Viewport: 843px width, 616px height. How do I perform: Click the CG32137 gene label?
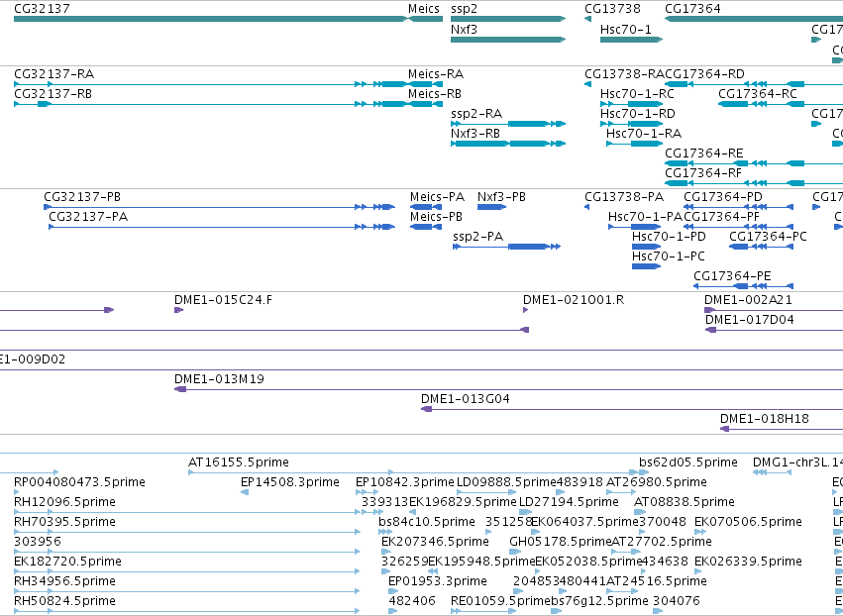click(42, 9)
